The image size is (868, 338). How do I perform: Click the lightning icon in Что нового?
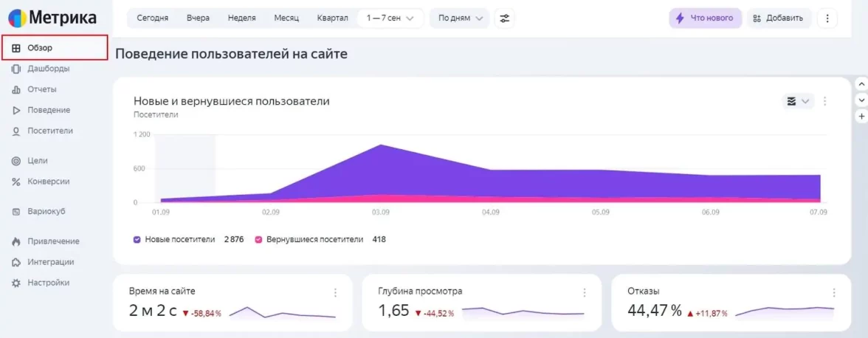(x=681, y=18)
